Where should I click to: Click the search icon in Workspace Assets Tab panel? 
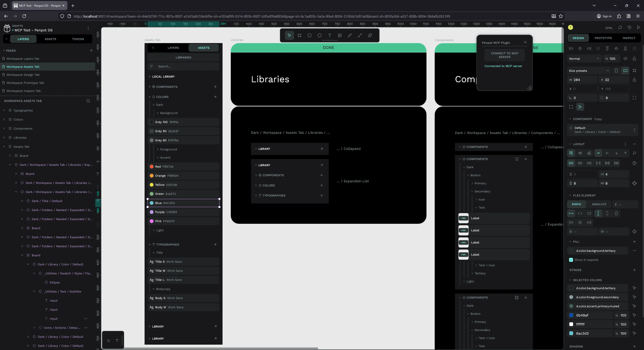pos(88,101)
